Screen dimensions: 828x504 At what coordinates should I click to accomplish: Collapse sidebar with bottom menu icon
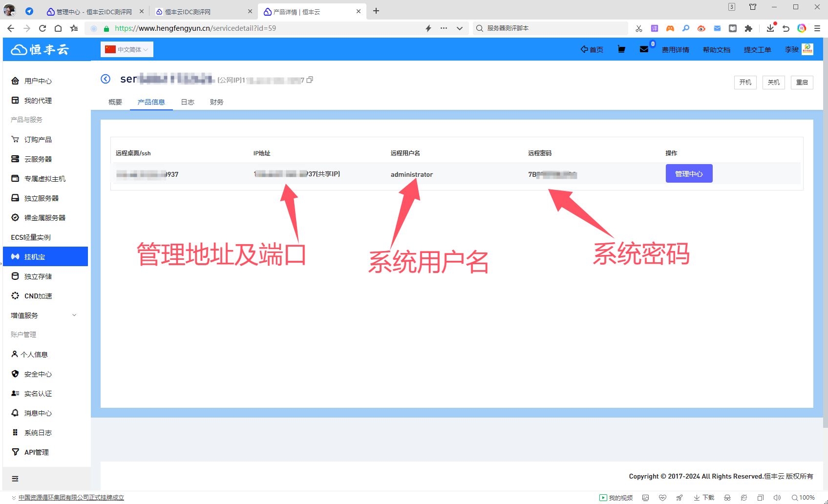click(15, 479)
